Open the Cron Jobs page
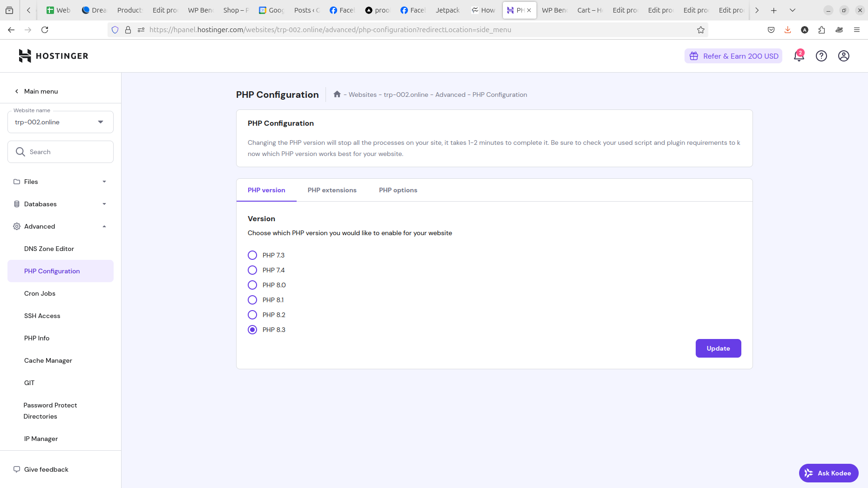 tap(40, 293)
